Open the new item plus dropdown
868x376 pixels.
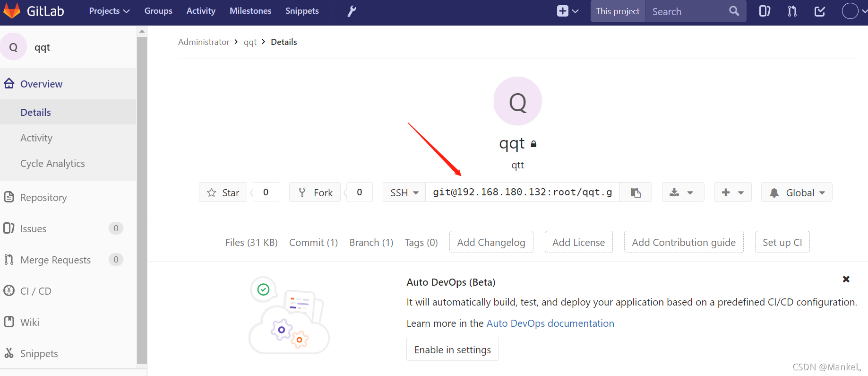(567, 11)
